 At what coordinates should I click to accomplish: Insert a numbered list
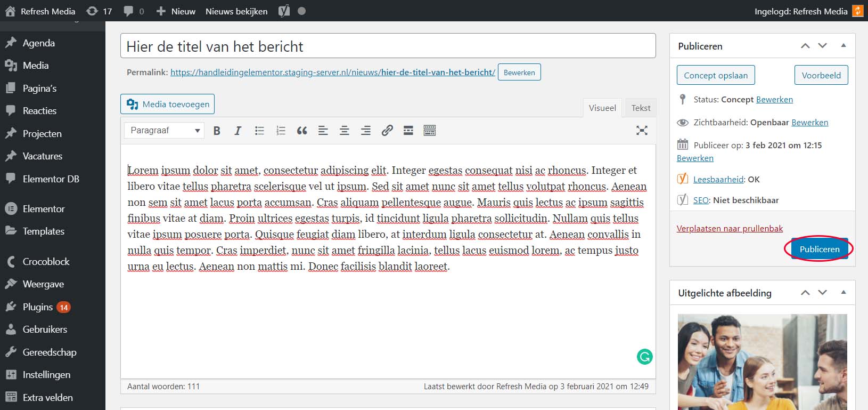[x=281, y=131]
